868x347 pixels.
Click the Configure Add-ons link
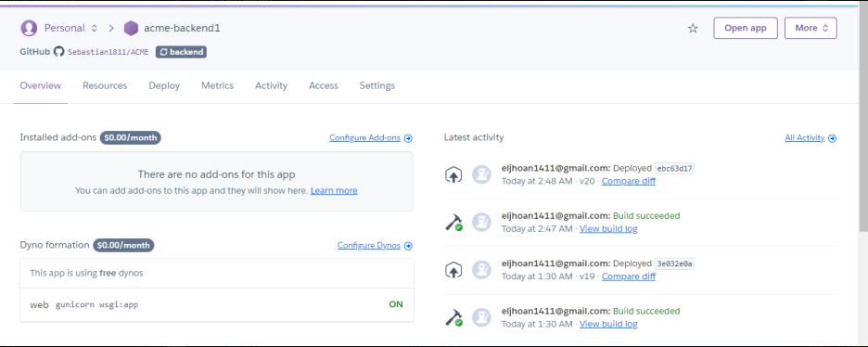[x=364, y=138]
